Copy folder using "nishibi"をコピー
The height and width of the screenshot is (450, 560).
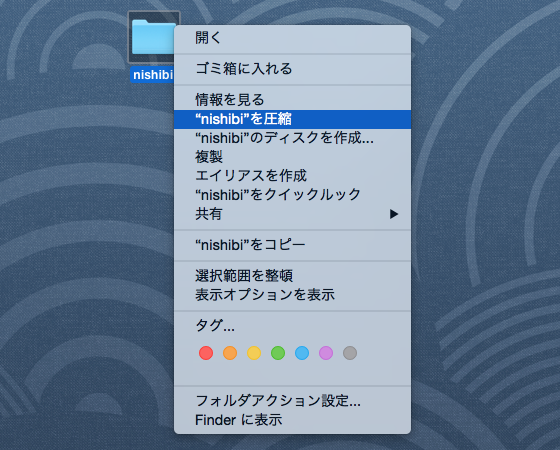click(292, 245)
